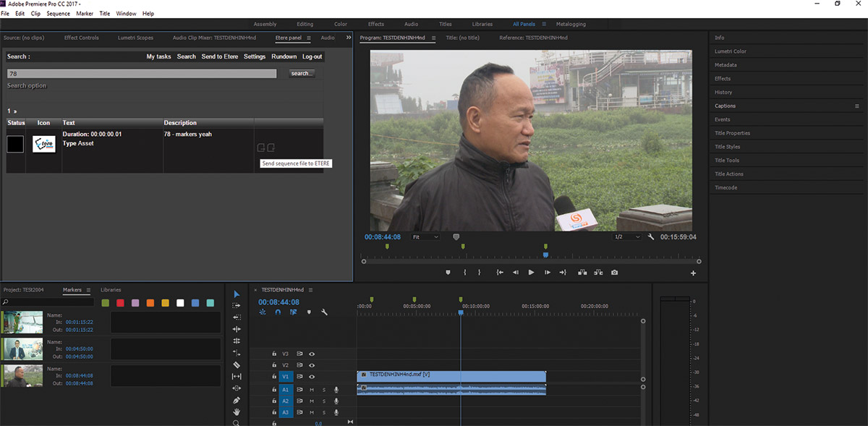Step forward one frame
Image resolution: width=868 pixels, height=426 pixels.
548,273
